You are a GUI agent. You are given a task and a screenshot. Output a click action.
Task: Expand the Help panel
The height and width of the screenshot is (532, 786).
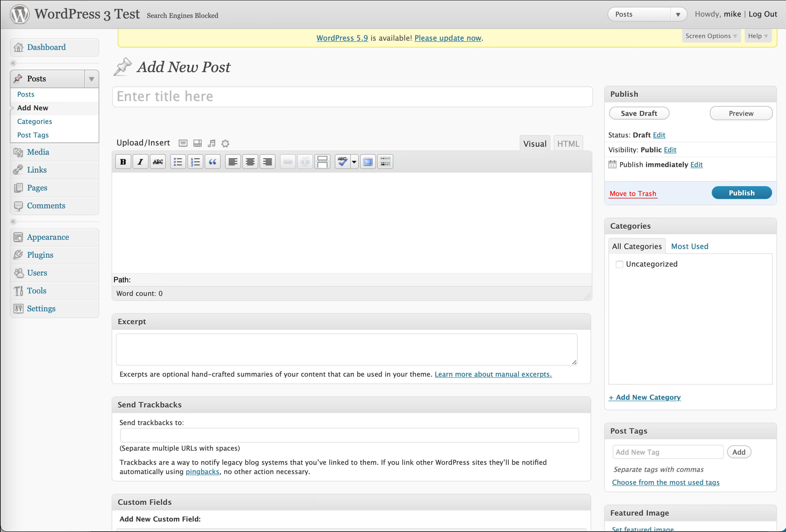tap(758, 36)
